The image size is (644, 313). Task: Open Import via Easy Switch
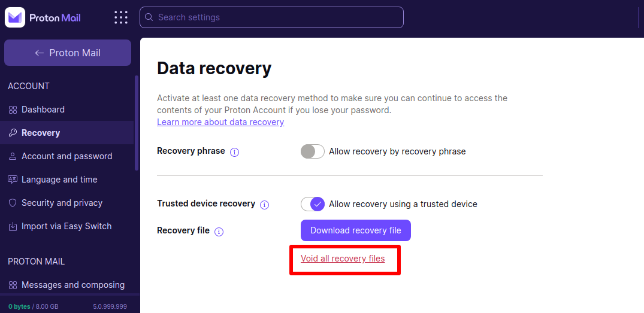click(67, 226)
